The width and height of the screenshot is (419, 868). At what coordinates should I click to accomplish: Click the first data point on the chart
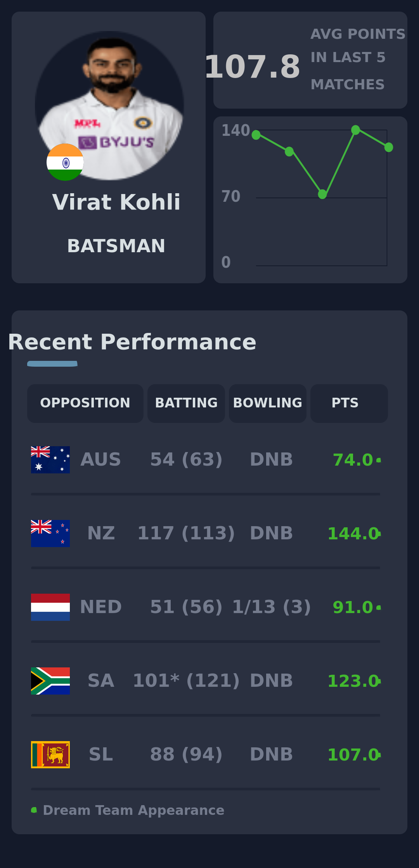(256, 135)
